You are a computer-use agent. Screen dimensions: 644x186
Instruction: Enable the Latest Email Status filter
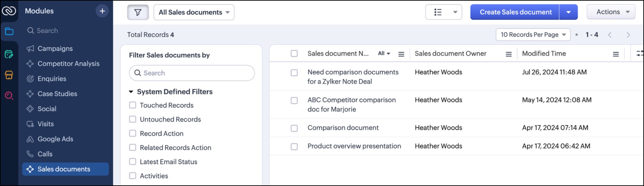[x=133, y=162]
